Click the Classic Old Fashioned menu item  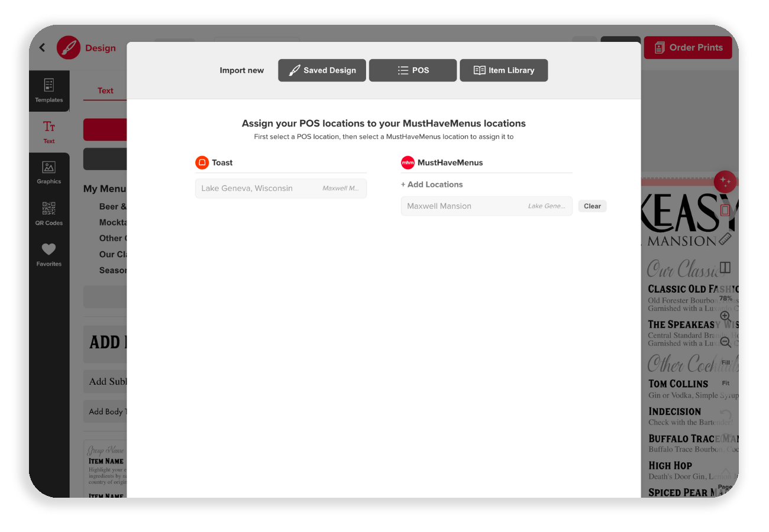693,289
